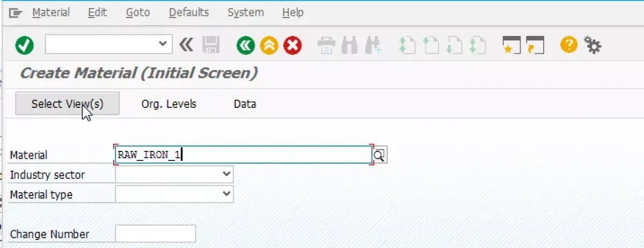This screenshot has width=644, height=248.
Task: Click the Org. Levels button
Action: coord(169,104)
